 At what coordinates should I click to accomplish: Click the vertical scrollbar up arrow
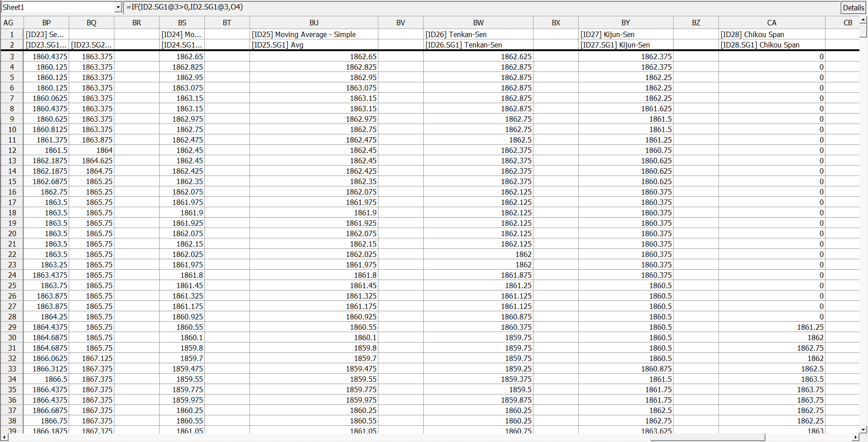click(x=863, y=20)
